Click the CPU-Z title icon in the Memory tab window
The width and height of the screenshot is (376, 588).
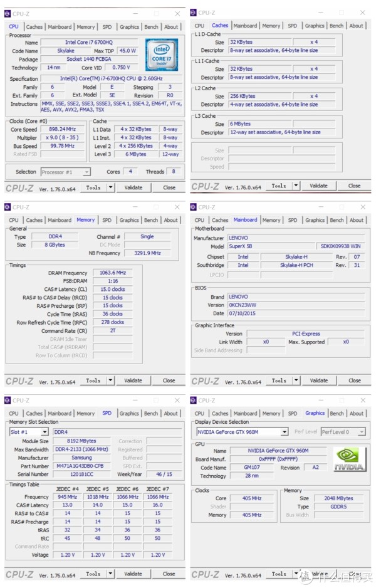[x=8, y=207]
